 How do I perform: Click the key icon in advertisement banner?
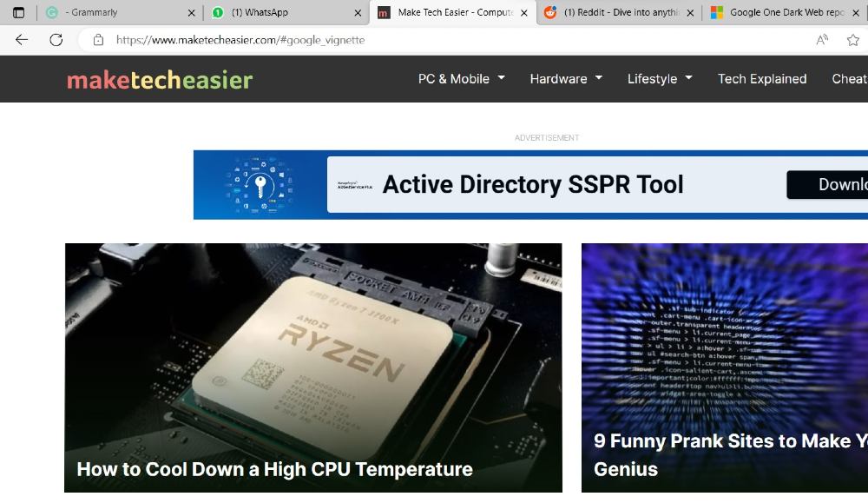[260, 185]
